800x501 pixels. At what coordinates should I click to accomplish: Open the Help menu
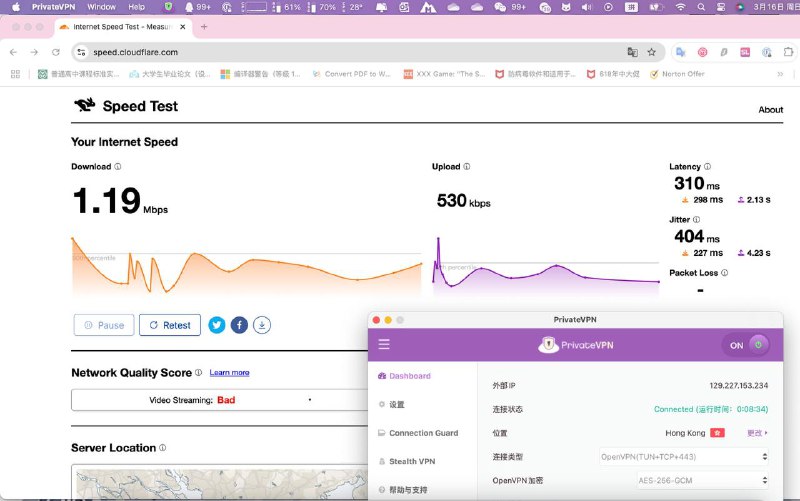pyautogui.click(x=136, y=7)
